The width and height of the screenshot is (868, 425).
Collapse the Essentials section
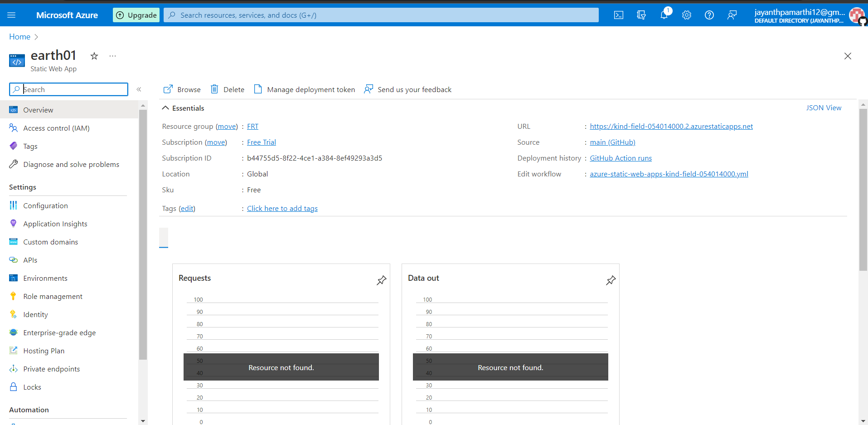(x=165, y=108)
